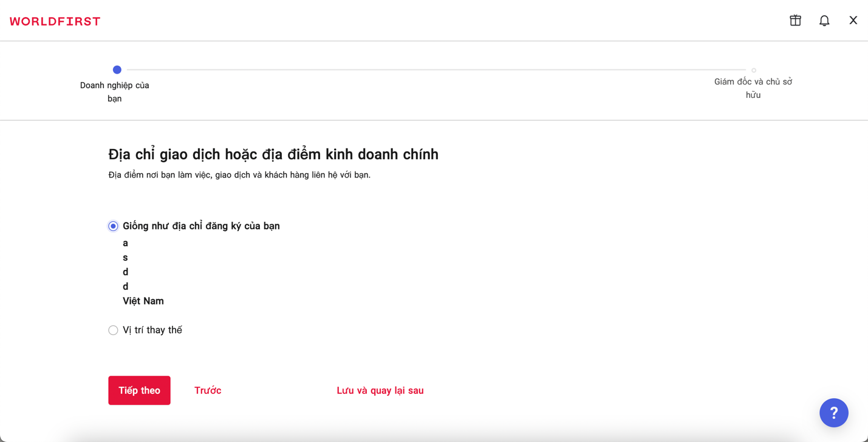Click the description text below the heading
This screenshot has height=442, width=868.
[239, 175]
